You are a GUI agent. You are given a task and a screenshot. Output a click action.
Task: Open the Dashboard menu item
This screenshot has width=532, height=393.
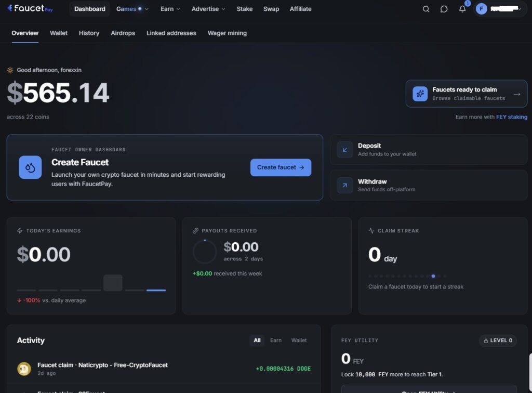[89, 9]
